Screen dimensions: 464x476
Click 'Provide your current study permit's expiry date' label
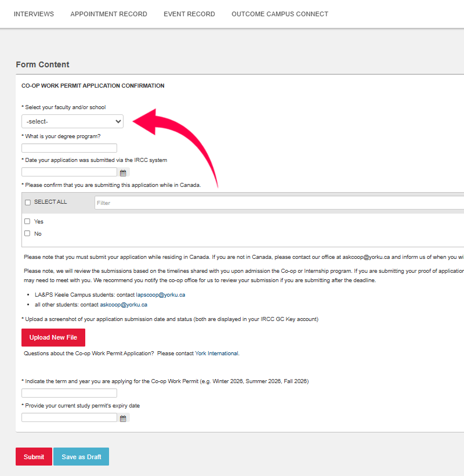[82, 406]
